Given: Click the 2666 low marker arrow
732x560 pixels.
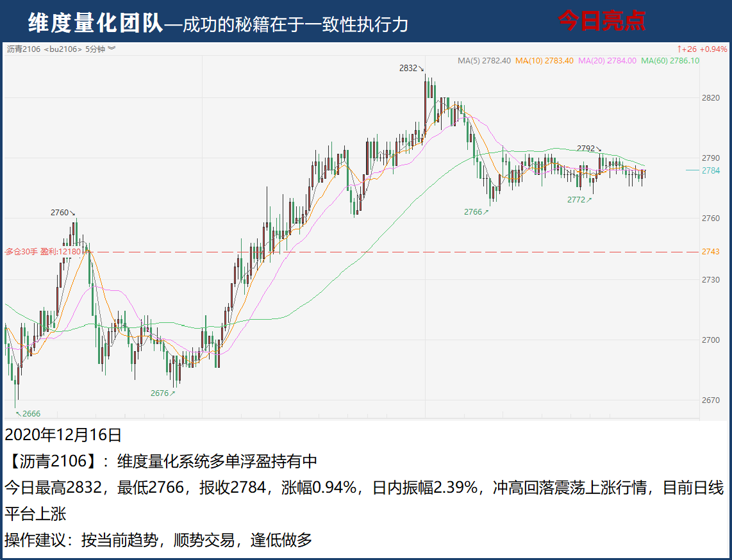Looking at the screenshot, I should (18, 413).
